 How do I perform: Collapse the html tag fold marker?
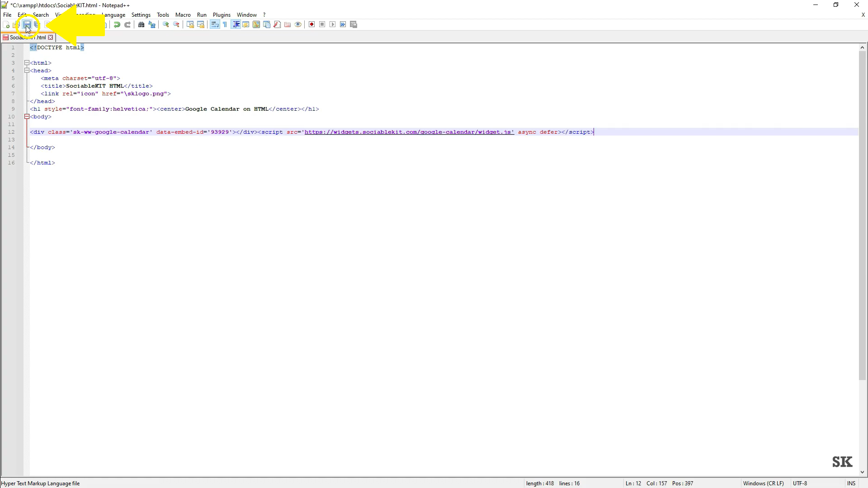point(27,63)
